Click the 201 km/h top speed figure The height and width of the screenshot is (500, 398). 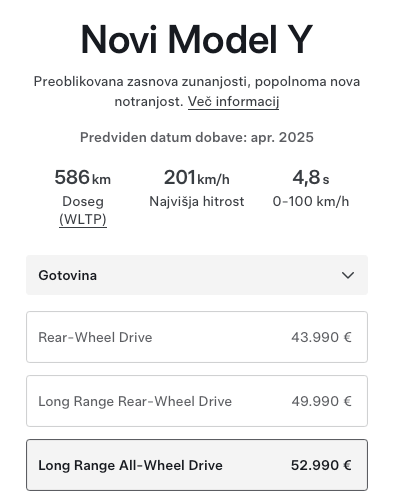(x=197, y=177)
